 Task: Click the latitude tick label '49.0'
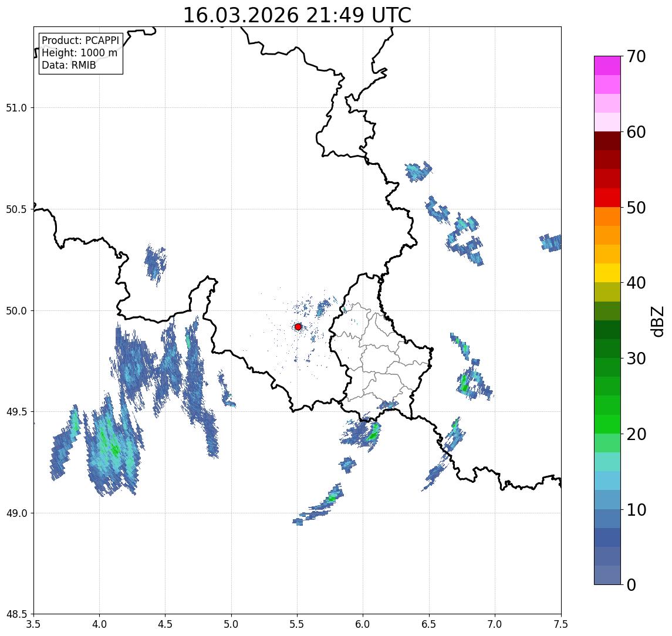[16, 513]
